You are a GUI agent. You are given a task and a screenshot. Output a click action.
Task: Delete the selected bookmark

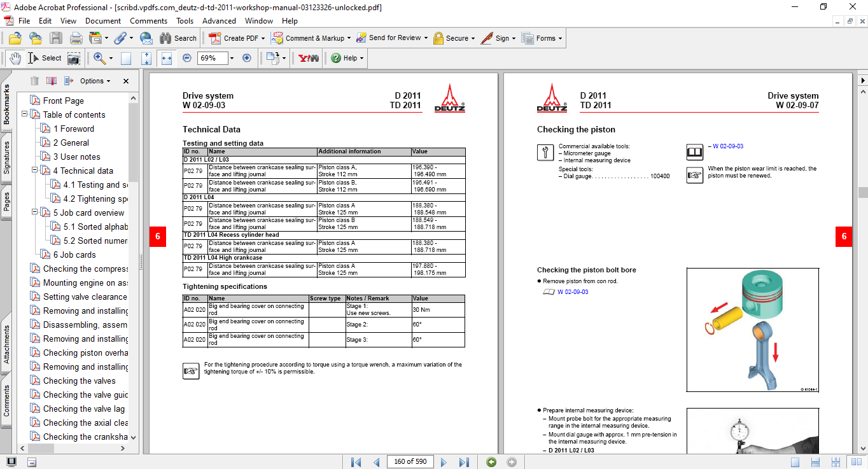(x=34, y=81)
